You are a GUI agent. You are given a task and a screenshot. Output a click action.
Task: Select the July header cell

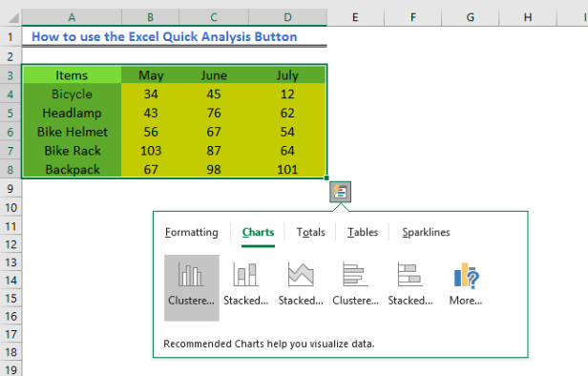point(287,75)
